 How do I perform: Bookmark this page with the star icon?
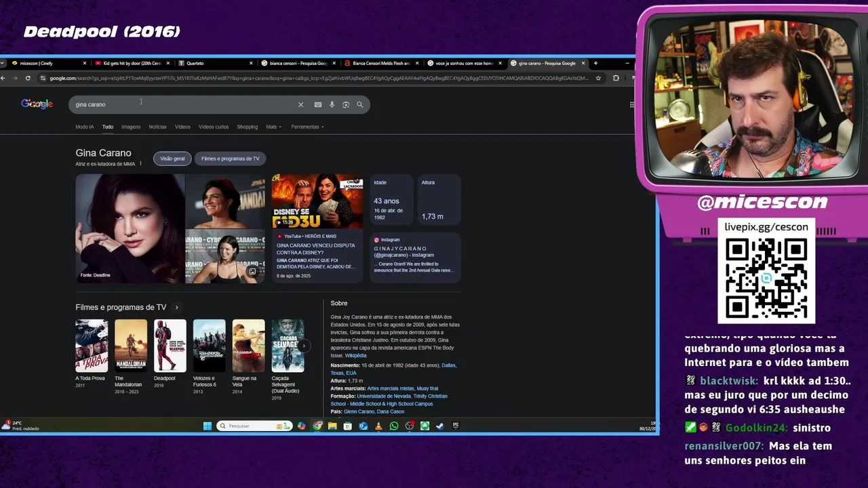[x=598, y=78]
